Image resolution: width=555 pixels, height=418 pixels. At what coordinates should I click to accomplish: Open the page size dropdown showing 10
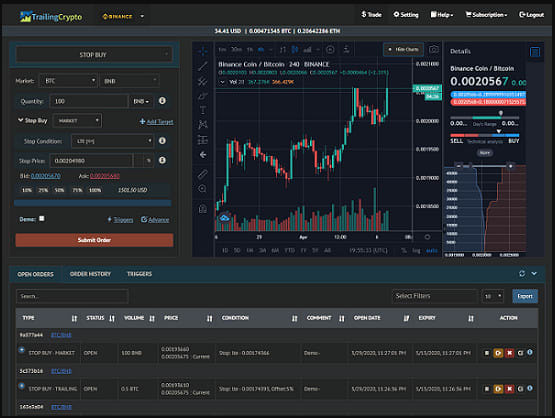coord(492,296)
